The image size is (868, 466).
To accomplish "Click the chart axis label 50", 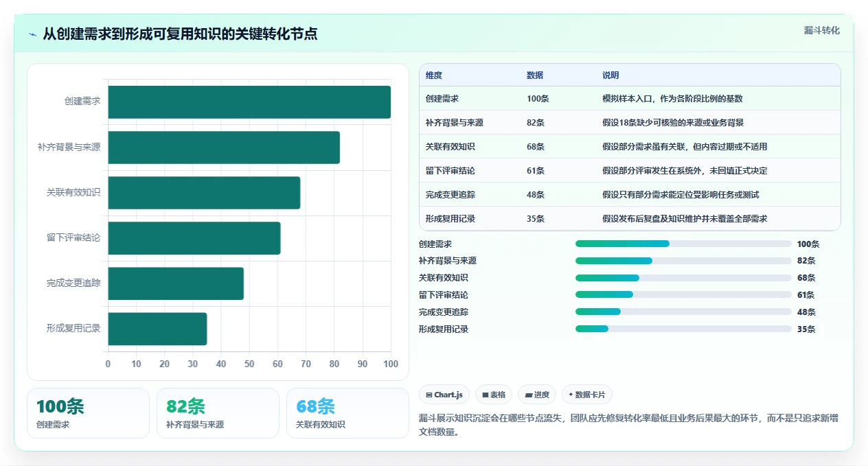I will 249,364.
